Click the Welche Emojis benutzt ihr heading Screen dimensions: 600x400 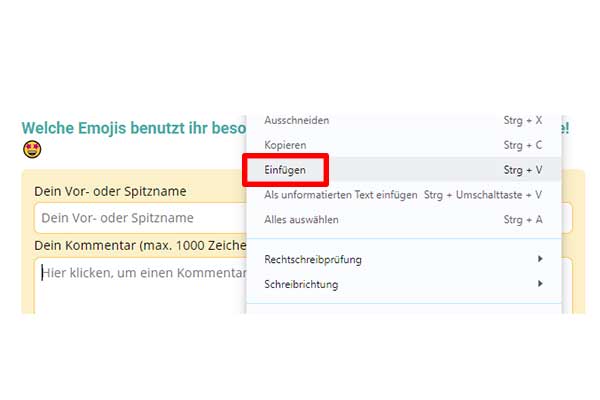[132, 129]
